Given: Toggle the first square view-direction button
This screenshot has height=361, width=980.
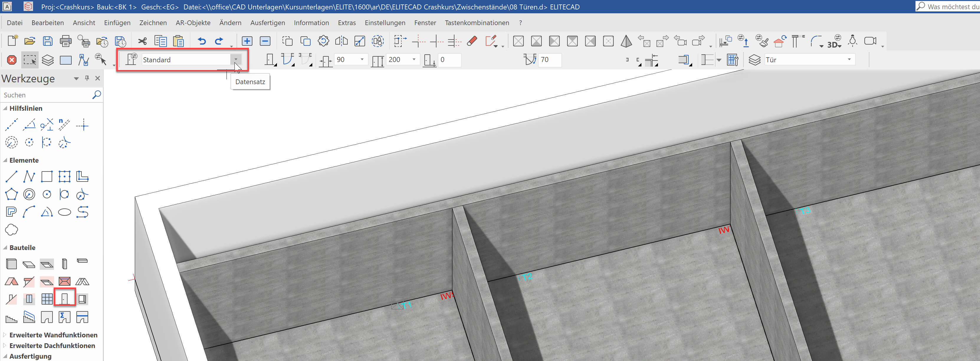Looking at the screenshot, I should (518, 41).
